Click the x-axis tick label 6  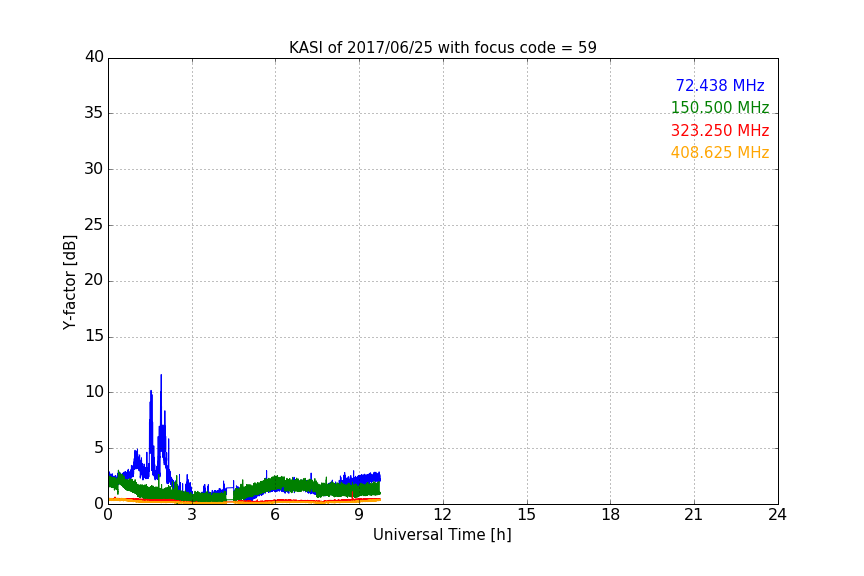pos(275,515)
